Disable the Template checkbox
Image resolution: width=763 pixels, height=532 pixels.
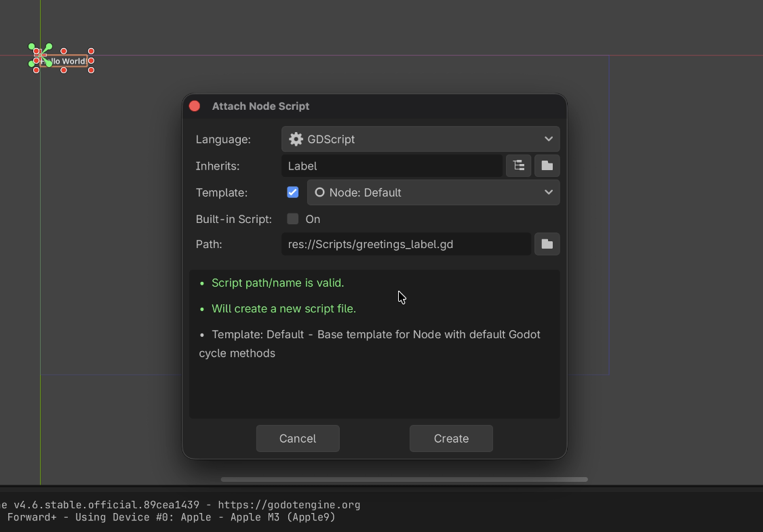pos(293,192)
